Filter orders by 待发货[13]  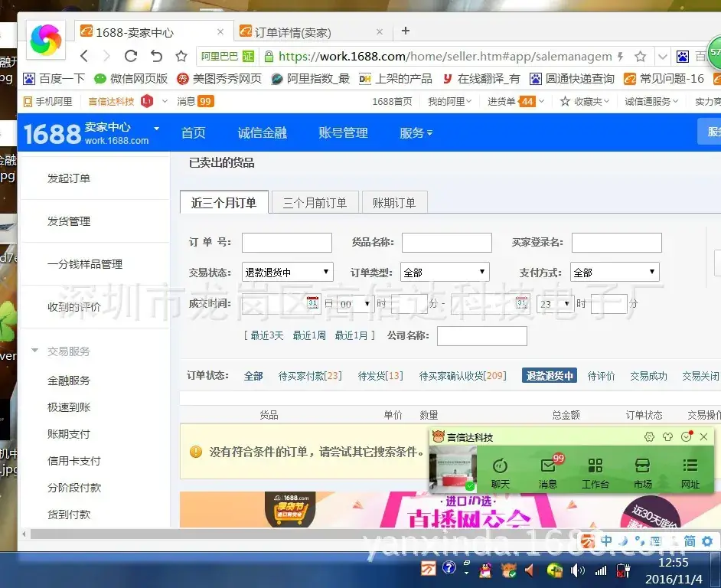click(380, 376)
